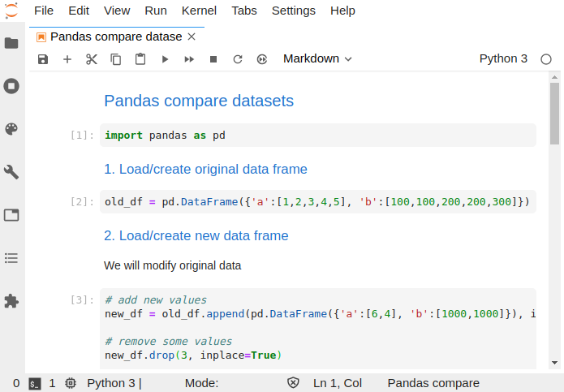Open the File menu
564x392 pixels.
click(x=44, y=11)
